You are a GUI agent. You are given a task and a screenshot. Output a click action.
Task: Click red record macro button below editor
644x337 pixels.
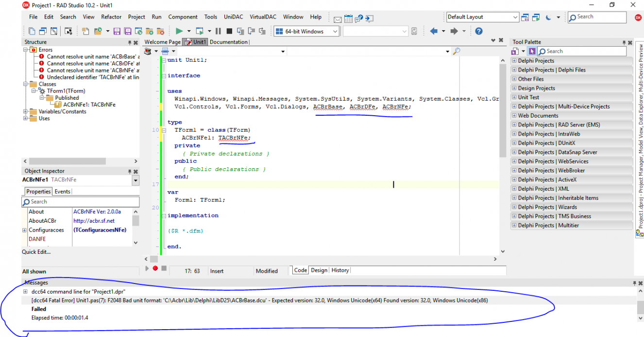155,268
